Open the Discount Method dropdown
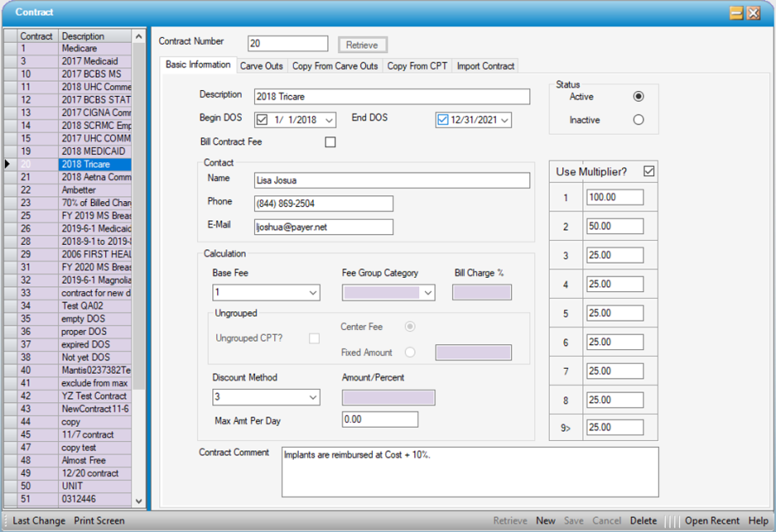This screenshot has height=532, width=776. tap(313, 397)
